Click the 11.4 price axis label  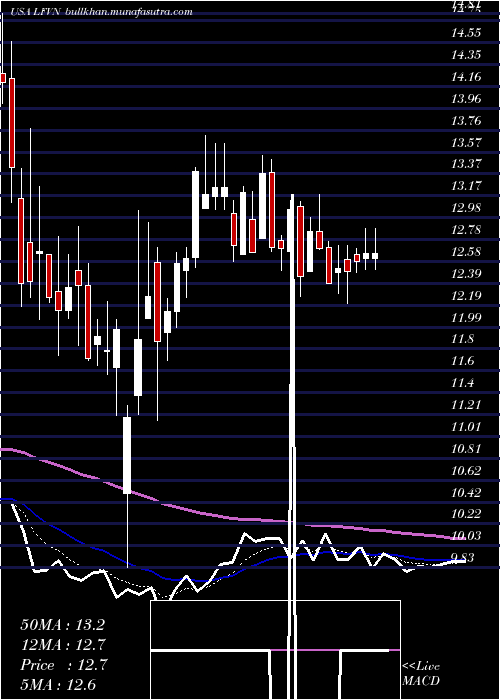[x=462, y=383]
